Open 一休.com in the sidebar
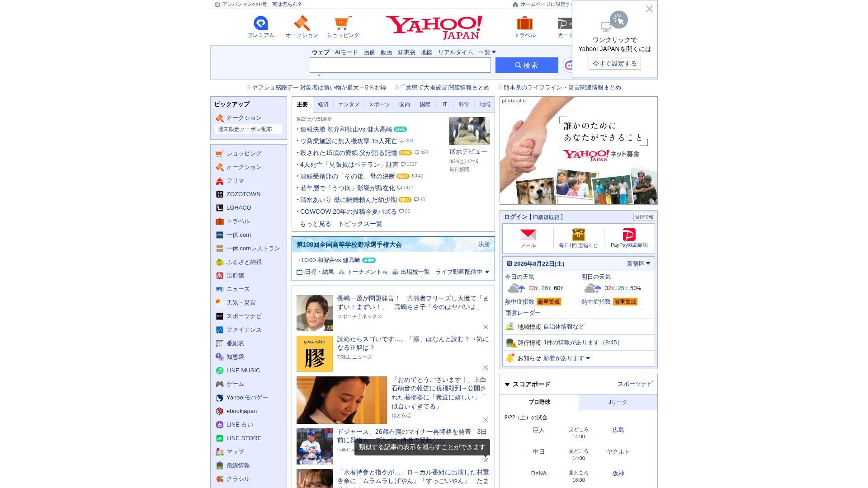The image size is (868, 488). (238, 235)
